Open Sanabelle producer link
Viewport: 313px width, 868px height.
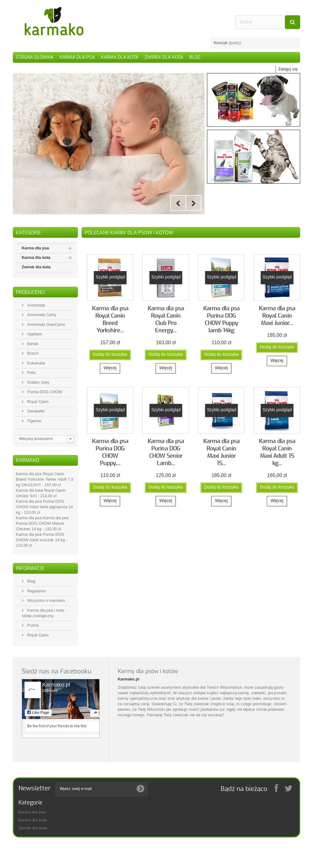pyautogui.click(x=36, y=411)
